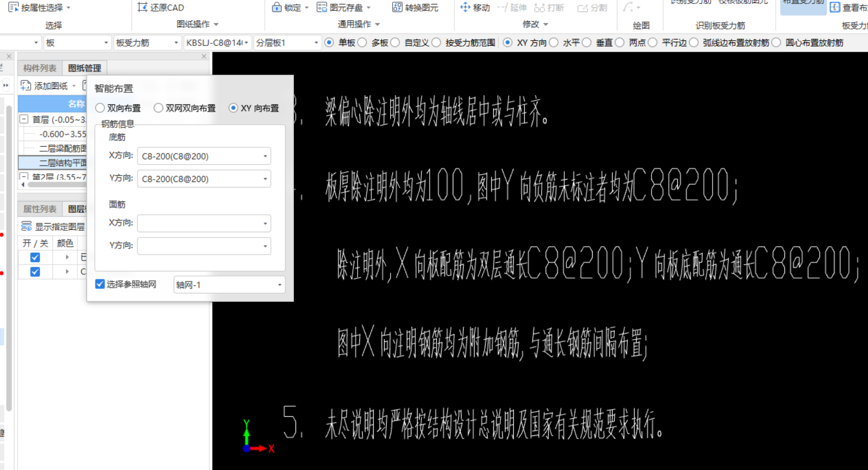
Task: Uncheck the first layer visibility checkbox
Action: [35, 257]
